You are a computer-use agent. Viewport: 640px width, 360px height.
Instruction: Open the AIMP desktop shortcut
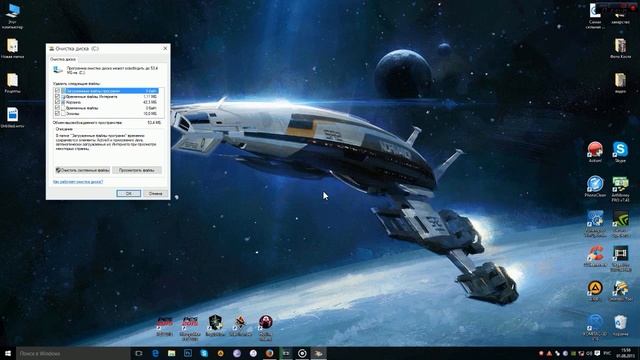[x=595, y=291]
